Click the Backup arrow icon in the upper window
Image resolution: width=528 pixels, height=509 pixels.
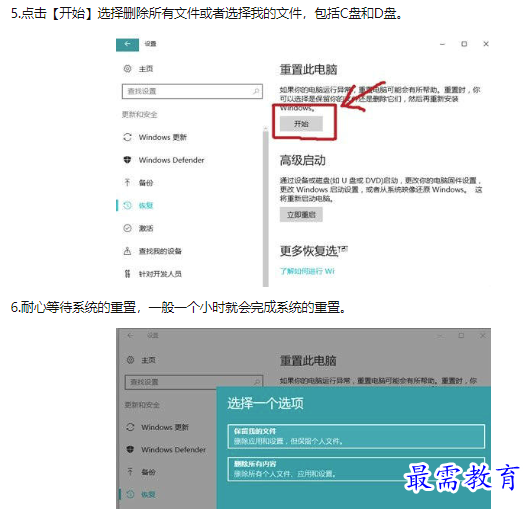pyautogui.click(x=127, y=182)
